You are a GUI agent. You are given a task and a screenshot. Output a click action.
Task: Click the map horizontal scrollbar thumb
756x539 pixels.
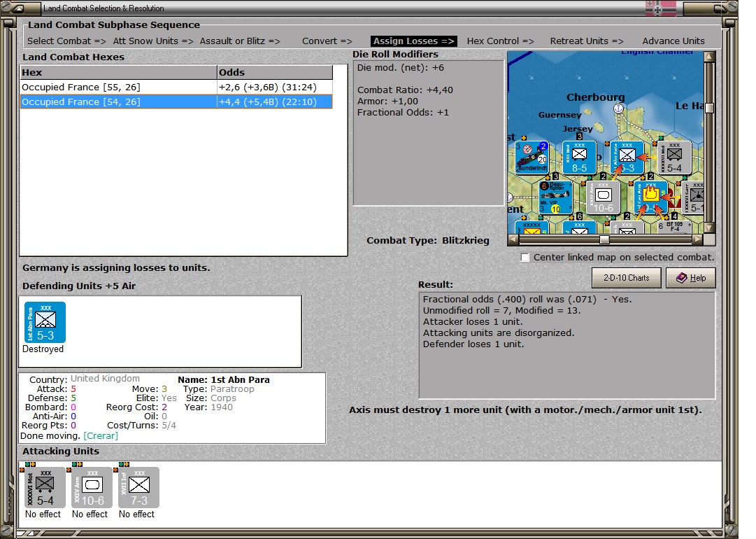604,239
